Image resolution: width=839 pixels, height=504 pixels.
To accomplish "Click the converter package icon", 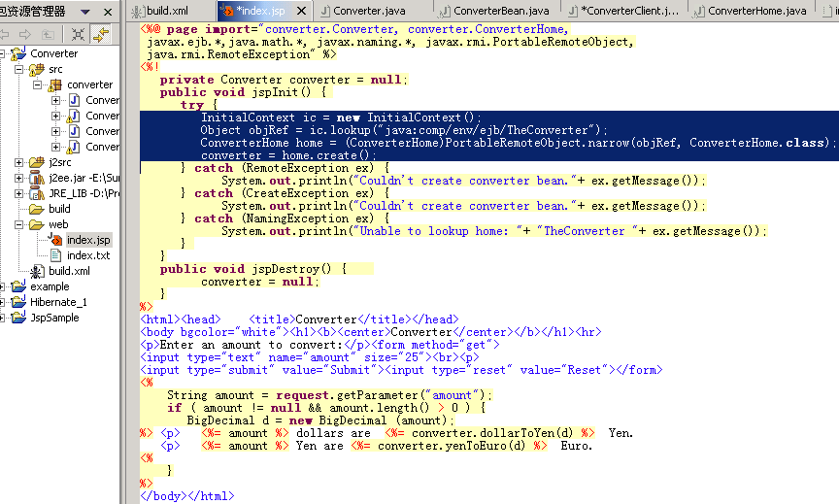I will tap(54, 84).
